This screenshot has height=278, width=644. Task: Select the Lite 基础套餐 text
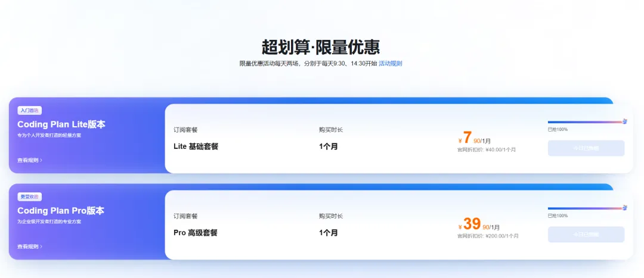coord(196,146)
